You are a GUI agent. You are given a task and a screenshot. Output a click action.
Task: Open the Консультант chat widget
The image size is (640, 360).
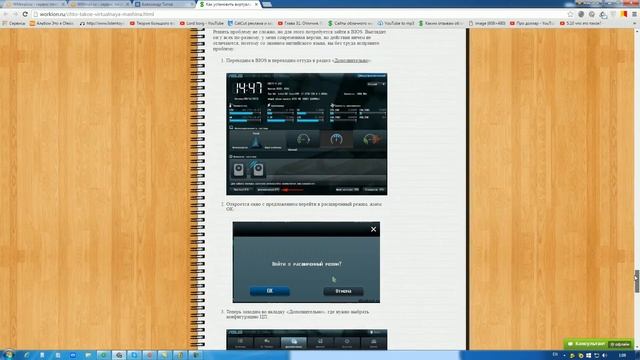coord(598,344)
